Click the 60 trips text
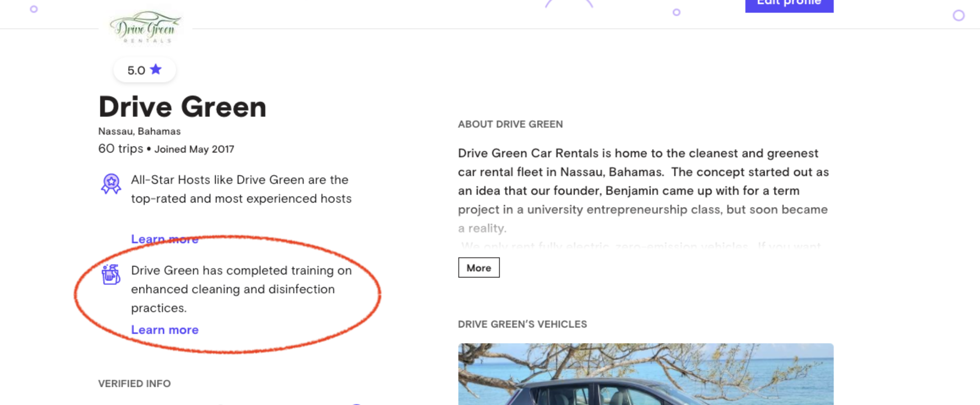The image size is (980, 405). 120,149
